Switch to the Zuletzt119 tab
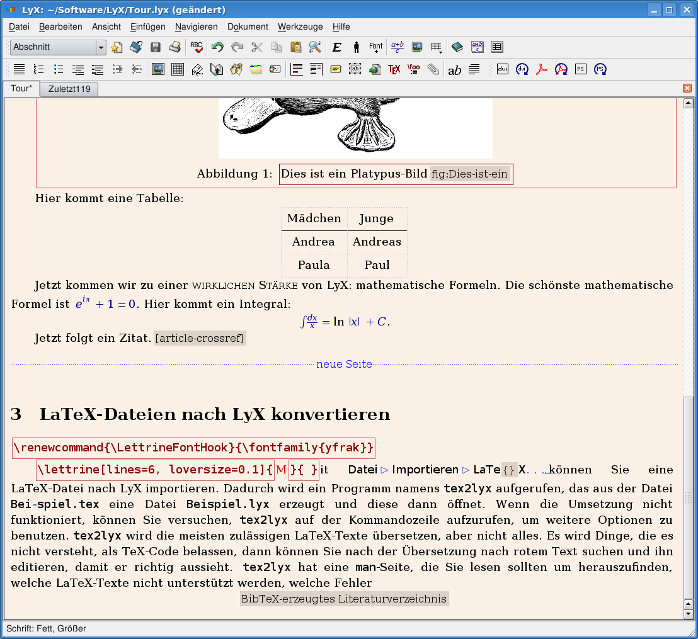The height and width of the screenshot is (639, 698). [x=69, y=89]
